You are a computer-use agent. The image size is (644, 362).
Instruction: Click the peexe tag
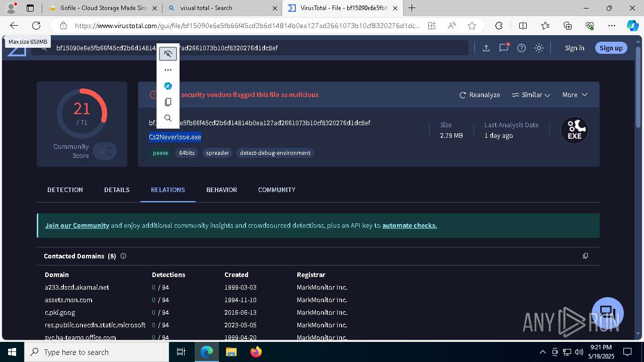(160, 153)
